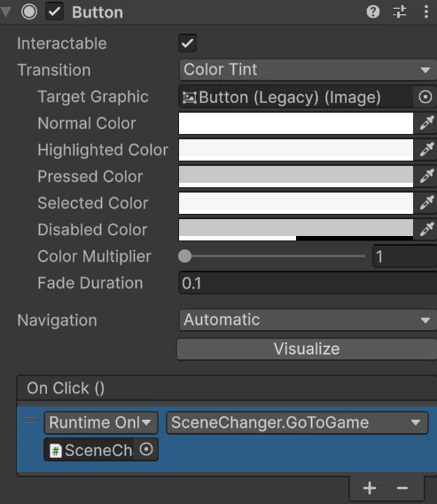The height and width of the screenshot is (504, 437).
Task: Uncheck the Interactable checkbox
Action: coord(188,43)
